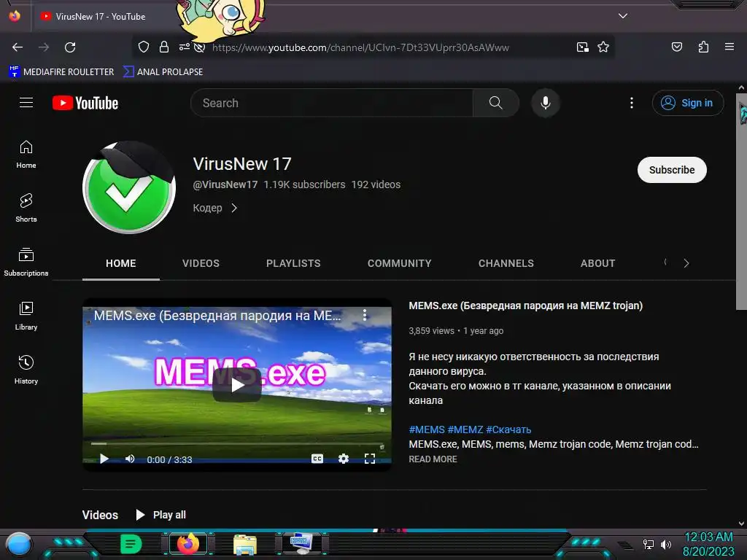Viewport: 747px width, 560px height.
Task: Open the MEMS.exe video title link
Action: point(525,306)
